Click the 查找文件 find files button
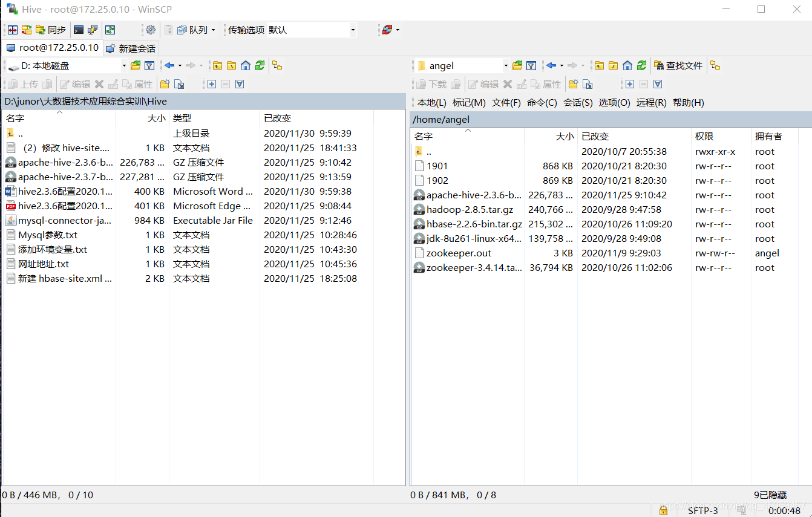The width and height of the screenshot is (812, 517). click(x=679, y=65)
